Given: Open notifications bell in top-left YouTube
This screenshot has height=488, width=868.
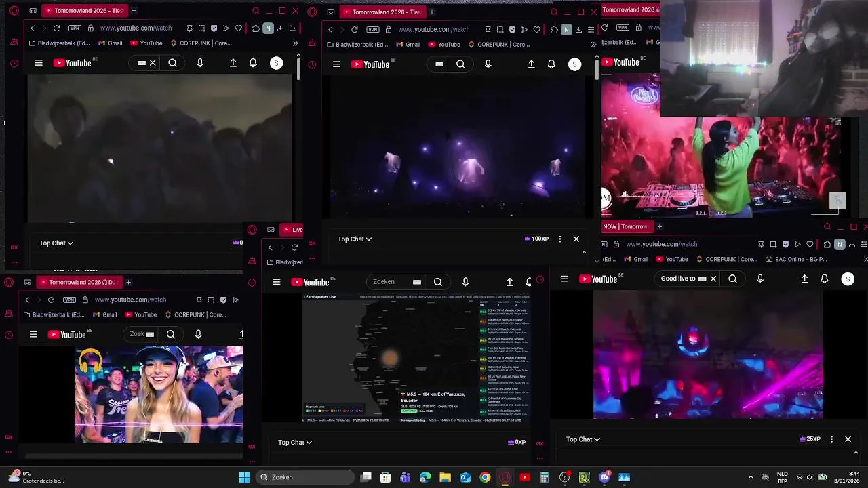Looking at the screenshot, I should coord(253,63).
